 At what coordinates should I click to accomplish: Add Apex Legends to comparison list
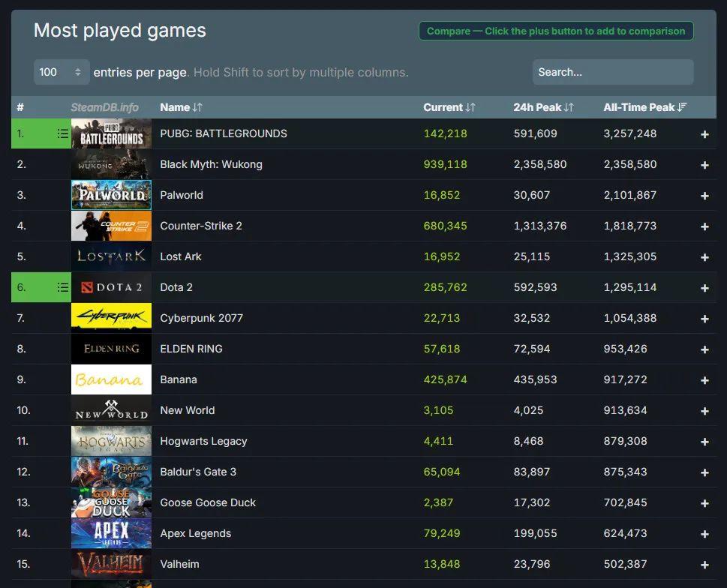(x=704, y=534)
